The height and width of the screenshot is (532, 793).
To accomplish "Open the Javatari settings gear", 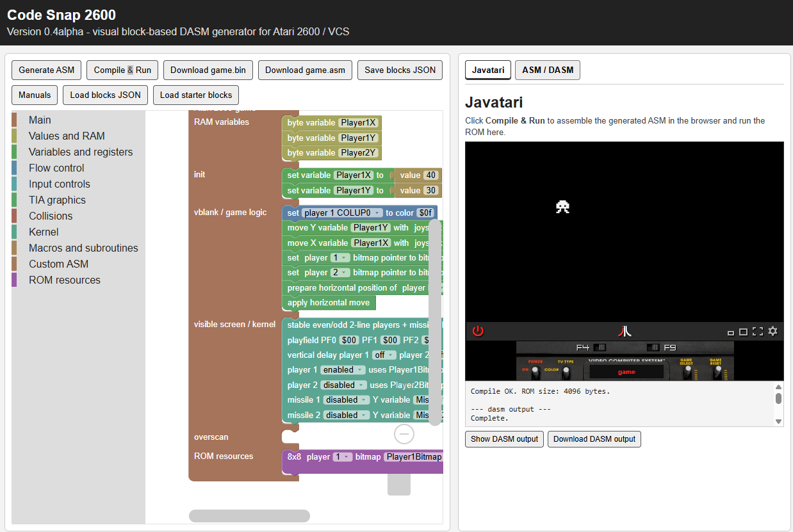I will coord(773,331).
